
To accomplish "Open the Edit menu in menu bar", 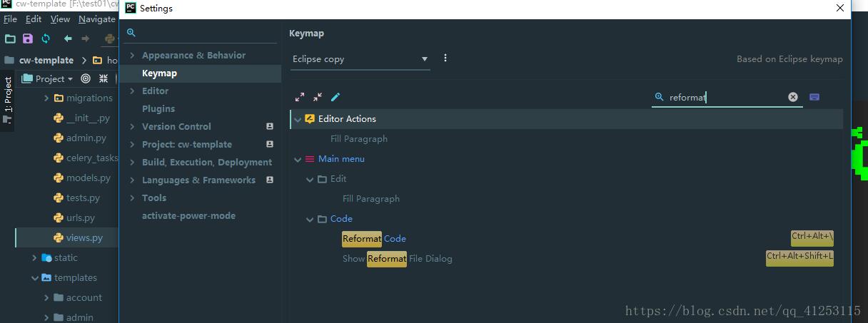I will tap(34, 19).
